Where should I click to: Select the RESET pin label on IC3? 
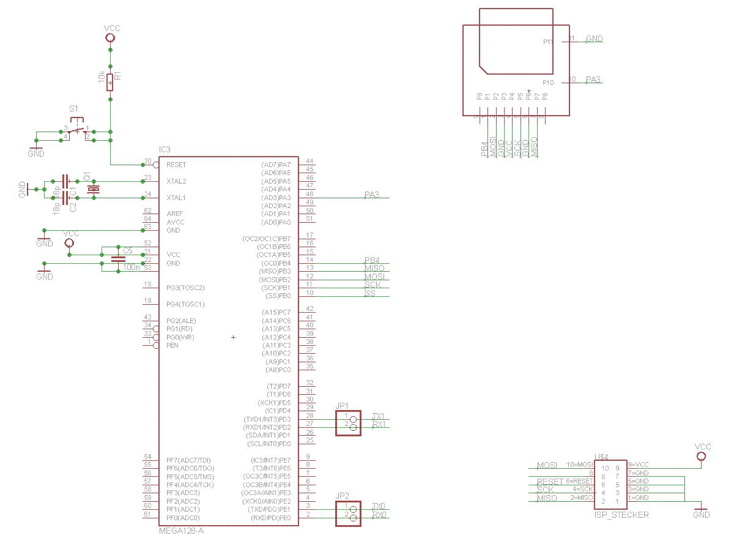pyautogui.click(x=176, y=165)
